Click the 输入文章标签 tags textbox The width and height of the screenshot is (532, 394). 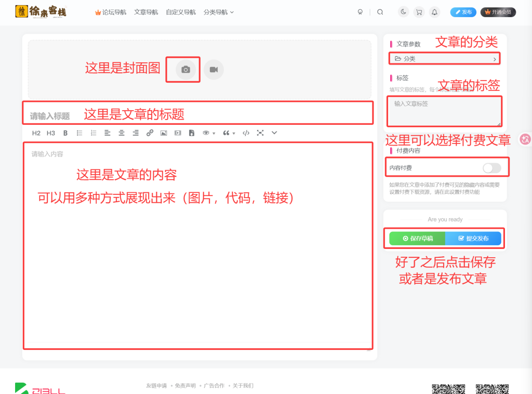pos(444,112)
